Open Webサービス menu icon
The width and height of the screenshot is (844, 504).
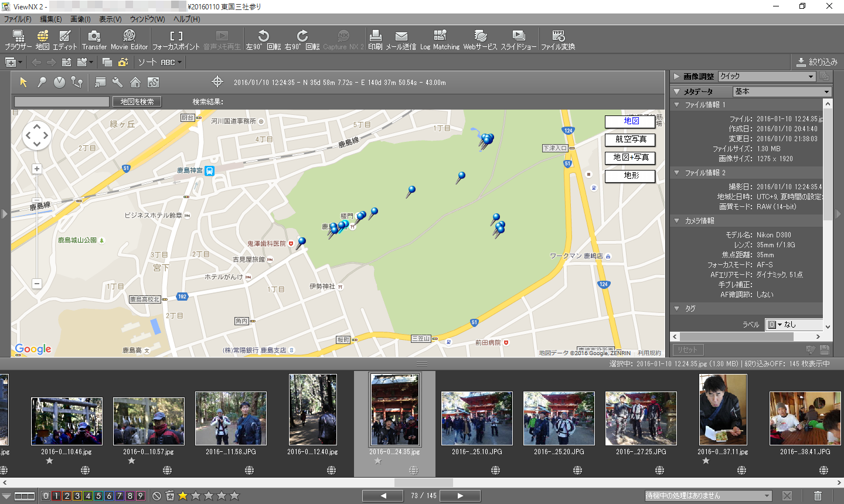click(x=480, y=40)
